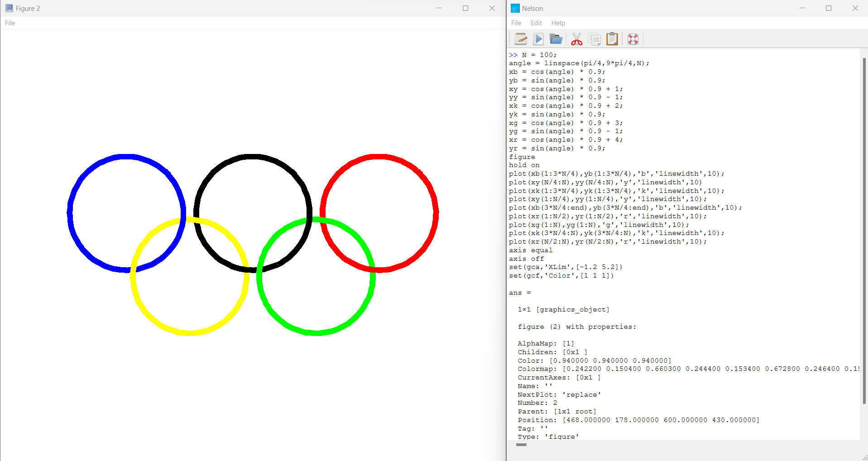Click the Nelson window title icon
The image size is (868, 461).
(x=515, y=8)
